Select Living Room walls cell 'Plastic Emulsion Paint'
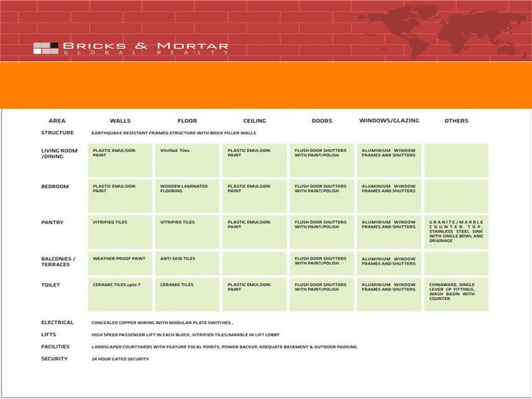The image size is (532, 399). point(120,161)
